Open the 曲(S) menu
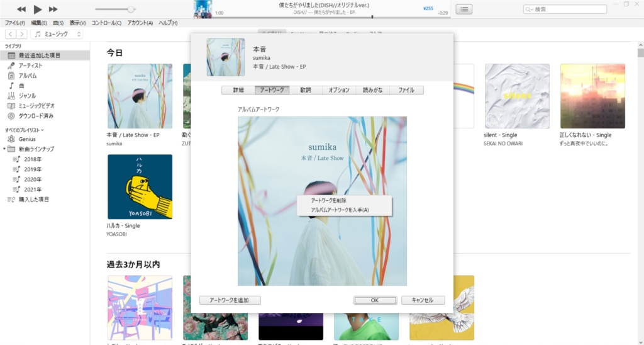Viewport: 644px width, 345px height. [x=58, y=23]
